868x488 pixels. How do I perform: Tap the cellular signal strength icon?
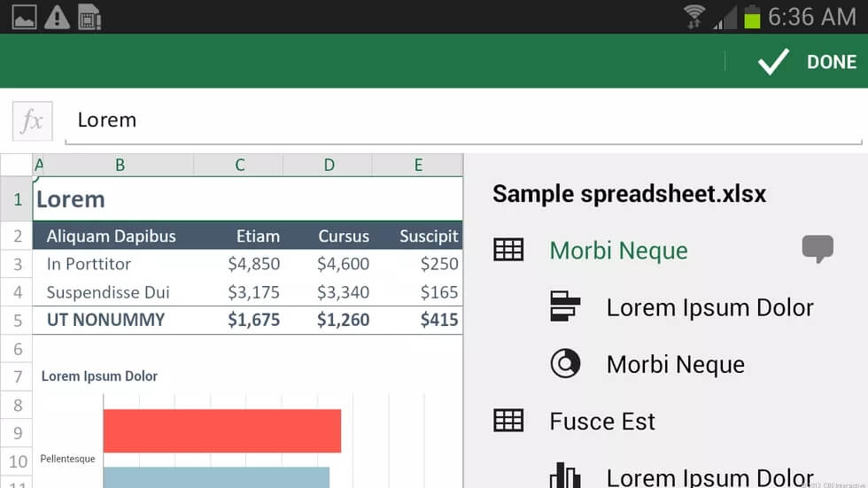tap(725, 18)
